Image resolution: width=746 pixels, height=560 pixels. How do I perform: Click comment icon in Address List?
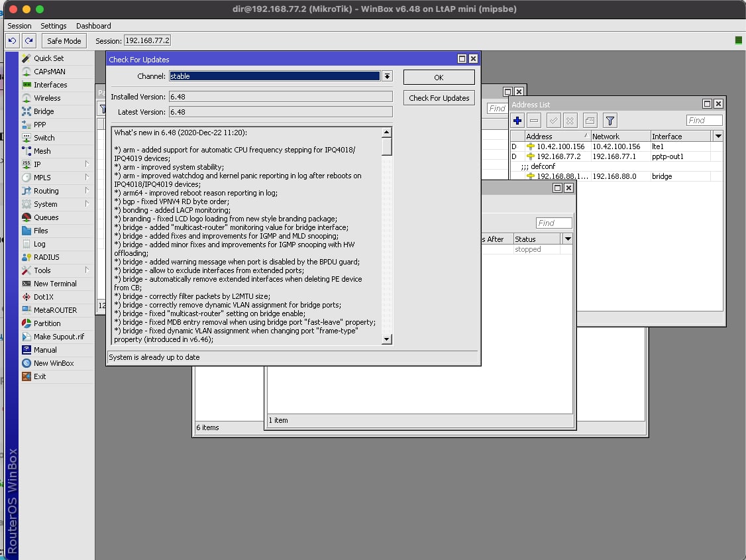pyautogui.click(x=590, y=121)
